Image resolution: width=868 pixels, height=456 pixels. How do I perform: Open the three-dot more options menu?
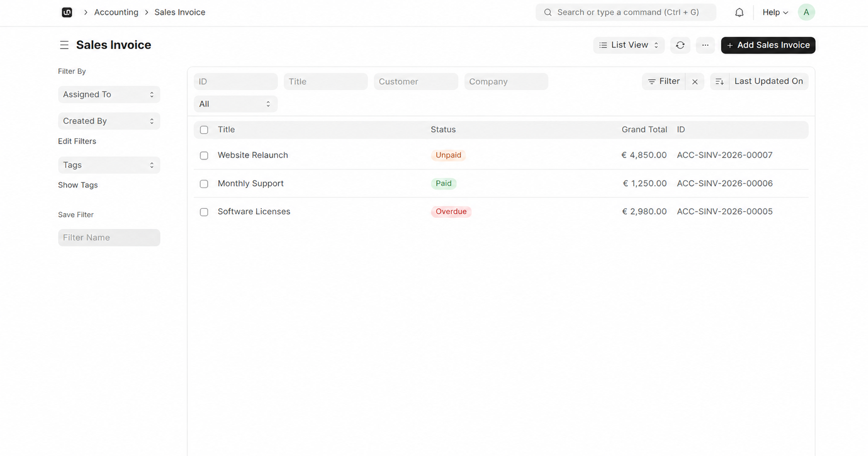click(x=705, y=45)
